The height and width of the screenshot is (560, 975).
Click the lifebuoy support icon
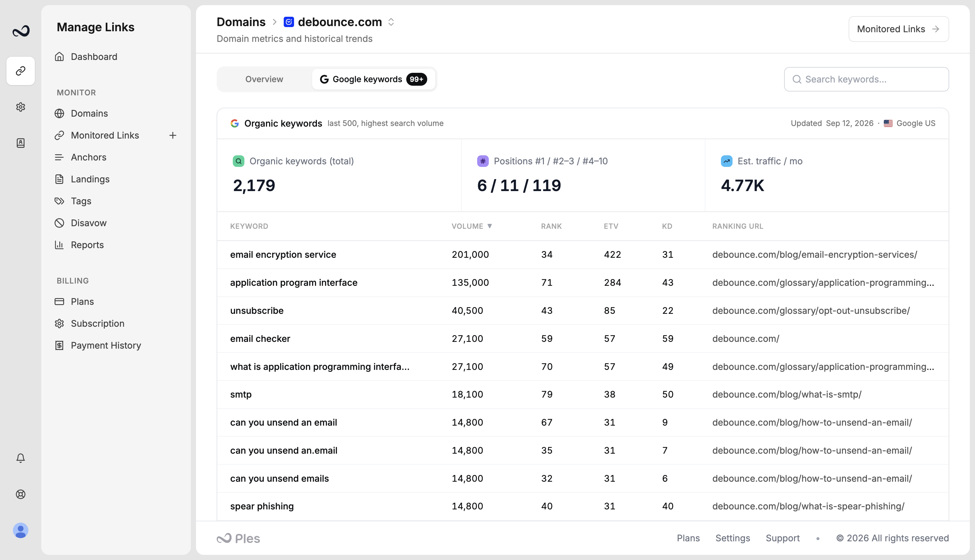[21, 494]
